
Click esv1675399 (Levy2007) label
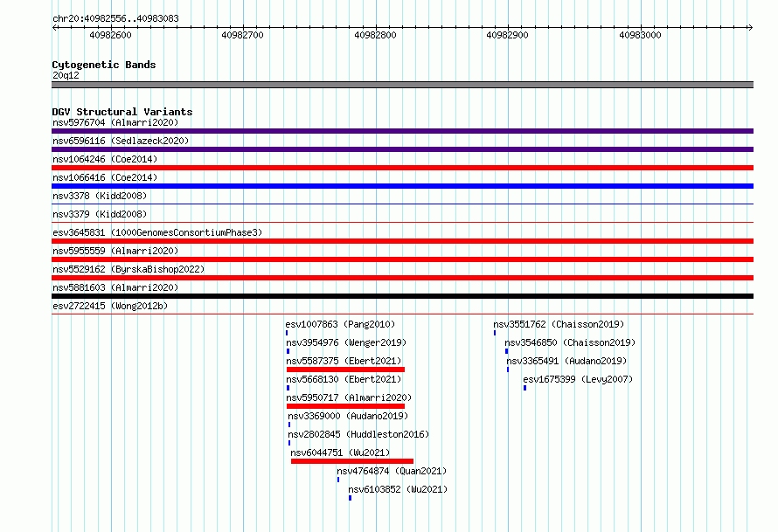[578, 379]
